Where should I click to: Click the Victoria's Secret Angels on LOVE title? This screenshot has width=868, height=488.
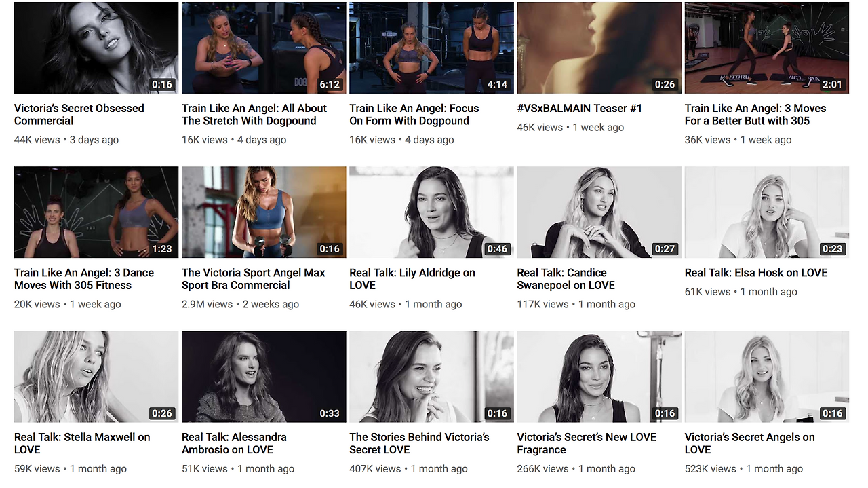coord(749,443)
